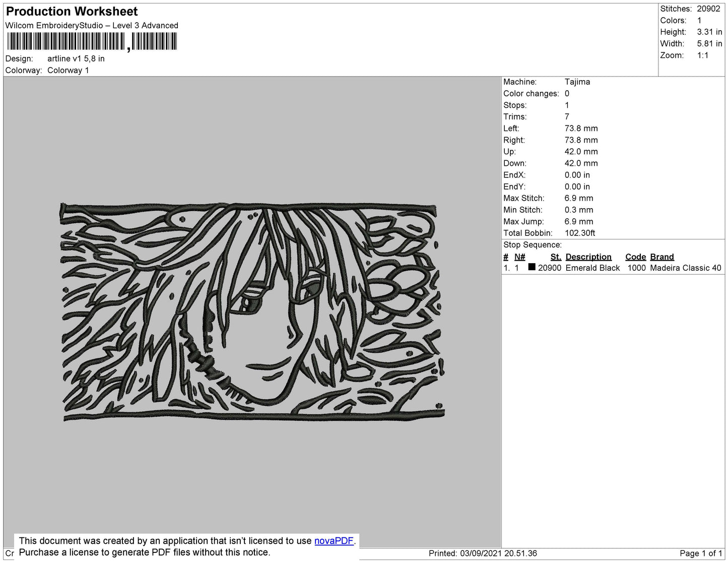Select the Max Stitch value 6.9 mm
The image size is (728, 563).
[579, 198]
